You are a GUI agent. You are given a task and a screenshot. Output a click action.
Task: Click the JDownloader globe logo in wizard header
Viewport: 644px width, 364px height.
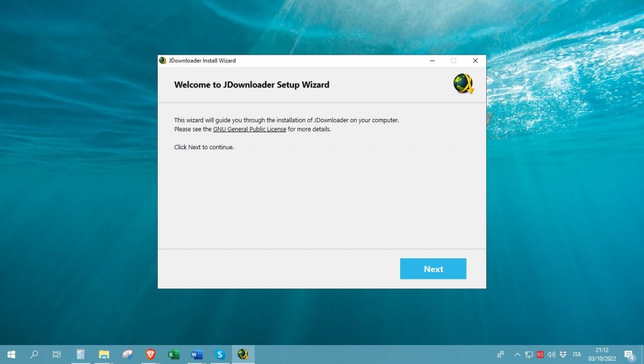463,84
